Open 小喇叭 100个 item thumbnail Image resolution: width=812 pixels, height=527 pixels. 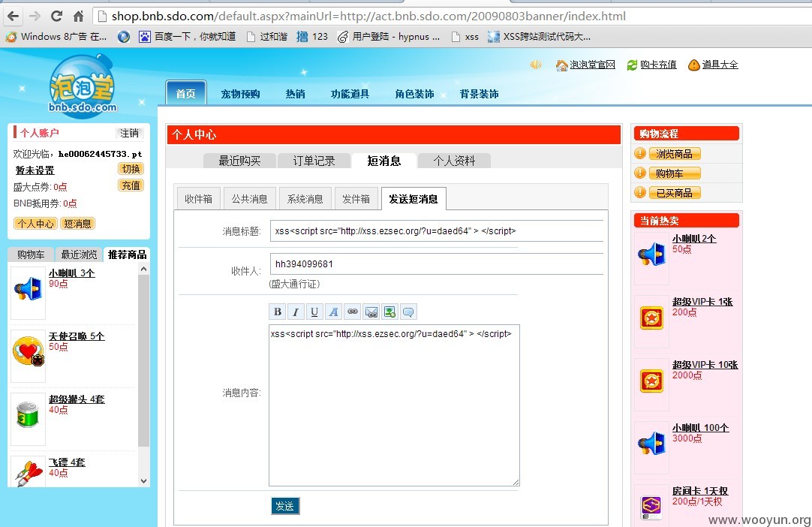(x=651, y=447)
